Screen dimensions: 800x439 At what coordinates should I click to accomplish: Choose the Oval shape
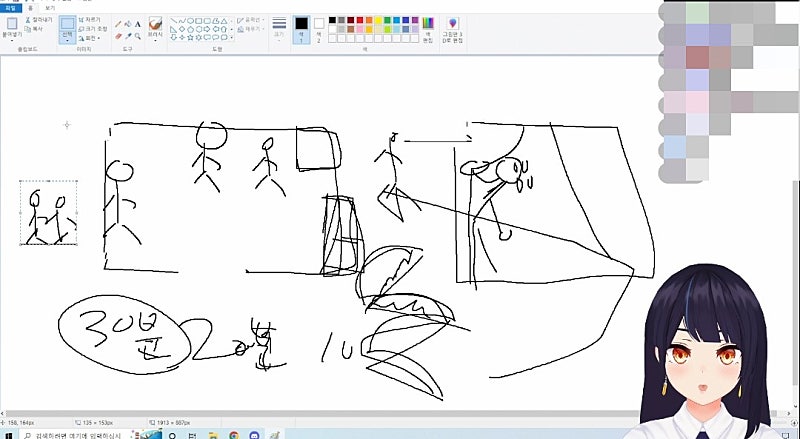[190, 21]
